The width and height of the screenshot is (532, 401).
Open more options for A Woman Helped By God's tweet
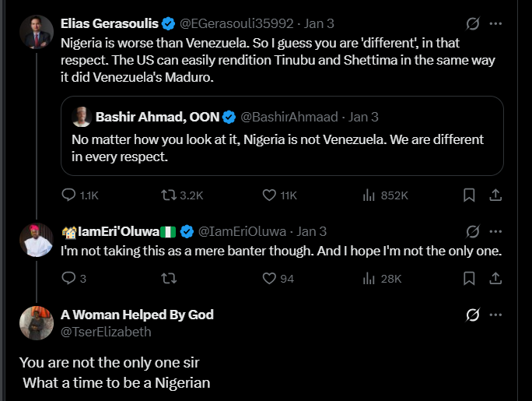tap(496, 315)
